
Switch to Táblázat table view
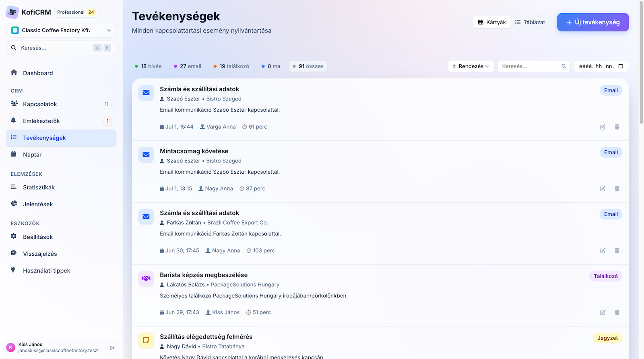coord(530,22)
